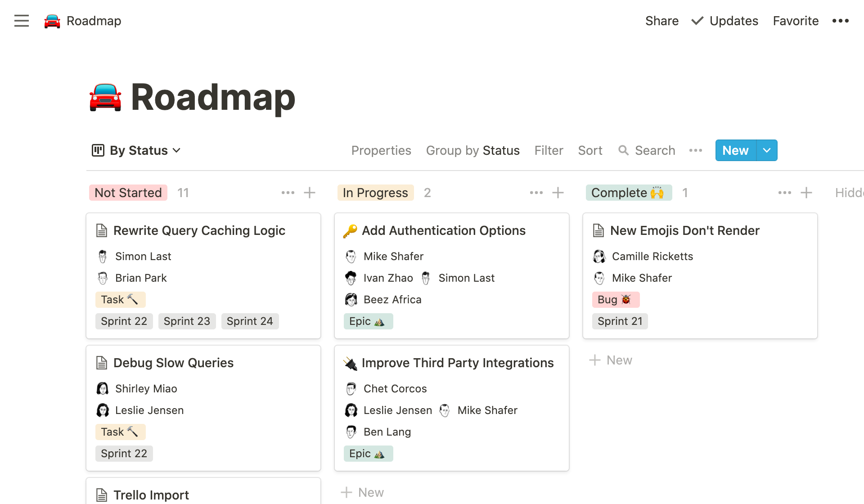Click the Share button
Viewport: 864px width, 504px height.
[661, 21]
